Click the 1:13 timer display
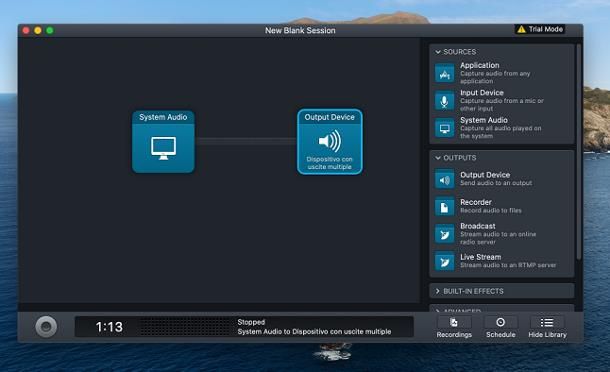Viewport: 610px width, 372px height. point(109,327)
